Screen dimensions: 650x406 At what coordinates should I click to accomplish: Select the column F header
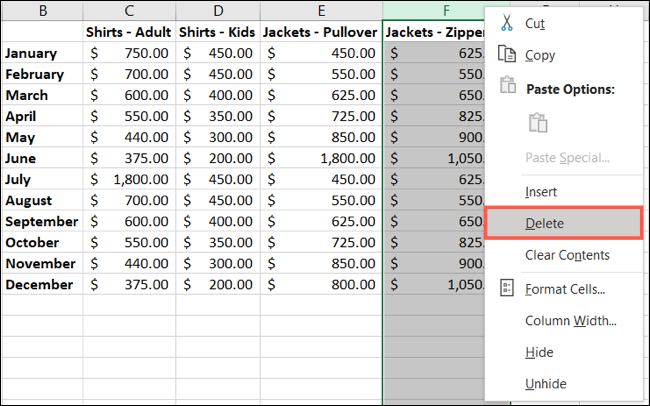click(432, 10)
